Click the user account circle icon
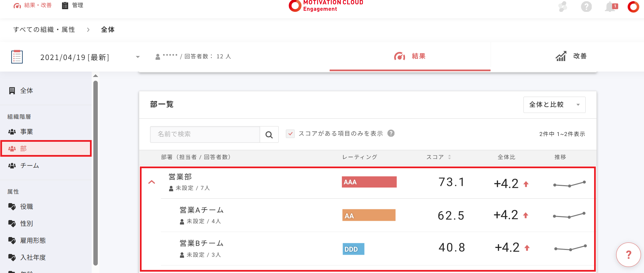 pos(633,6)
